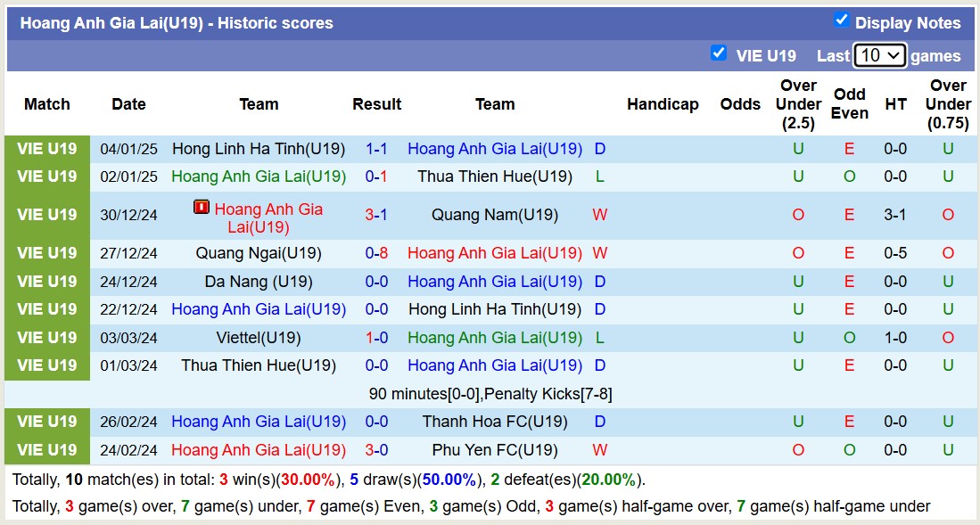
Task: Open the Viettel(U19) team page
Action: coord(258,337)
